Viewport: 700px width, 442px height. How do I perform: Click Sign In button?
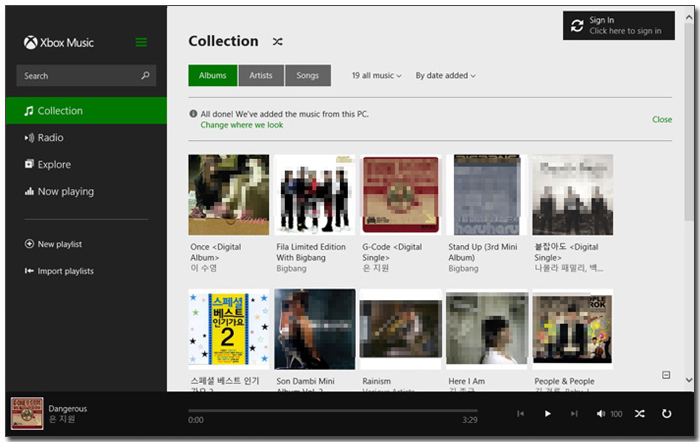coord(619,25)
